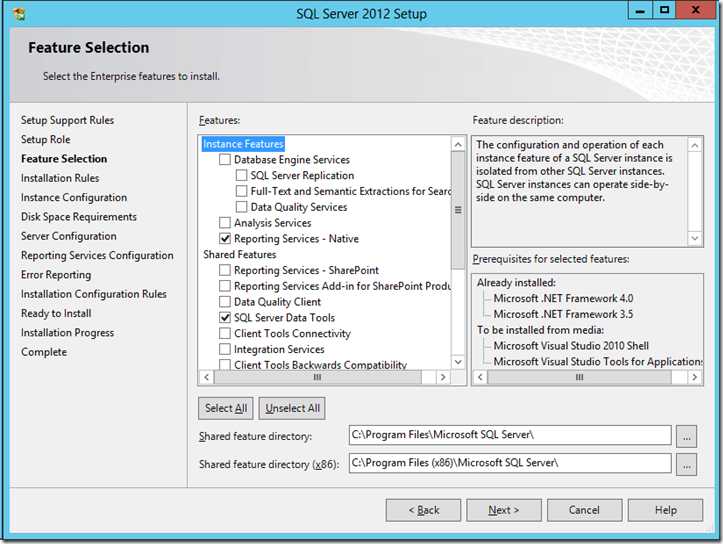This screenshot has width=723, height=544.
Task: Click the Already installed heading
Action: 516,283
